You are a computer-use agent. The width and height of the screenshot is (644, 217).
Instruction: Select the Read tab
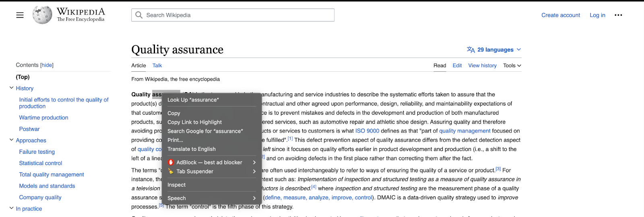click(x=440, y=65)
